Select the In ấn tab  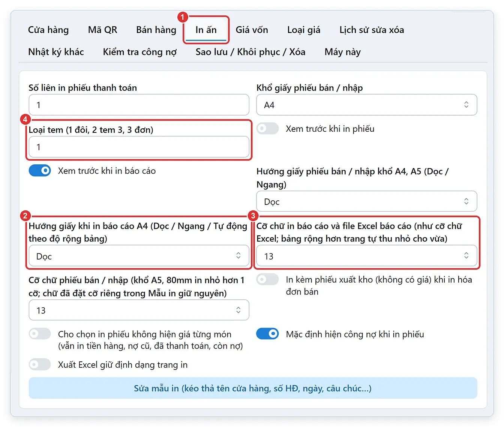(x=206, y=30)
